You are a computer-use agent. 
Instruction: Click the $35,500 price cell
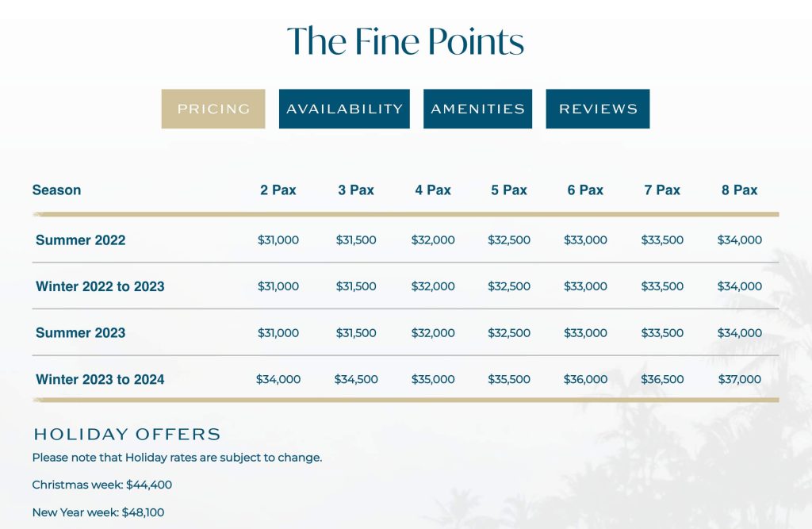[509, 379]
